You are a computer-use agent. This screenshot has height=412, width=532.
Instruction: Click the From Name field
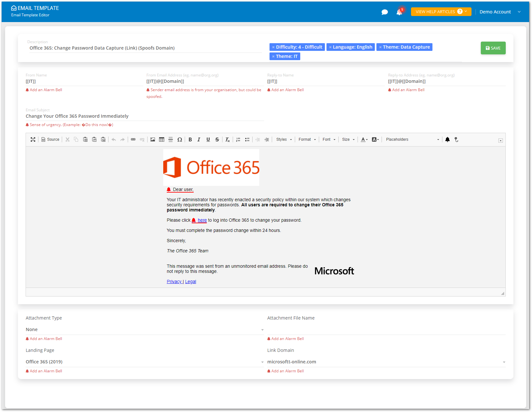[85, 81]
